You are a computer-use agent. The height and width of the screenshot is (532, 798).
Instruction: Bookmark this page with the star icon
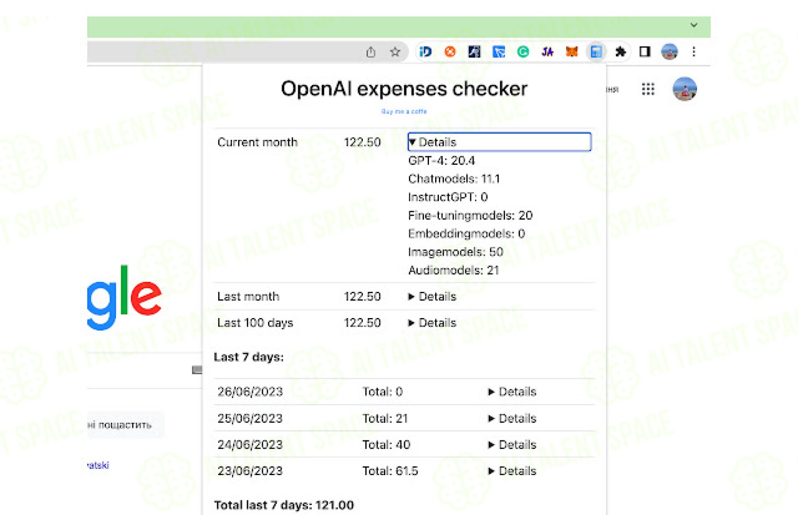395,52
